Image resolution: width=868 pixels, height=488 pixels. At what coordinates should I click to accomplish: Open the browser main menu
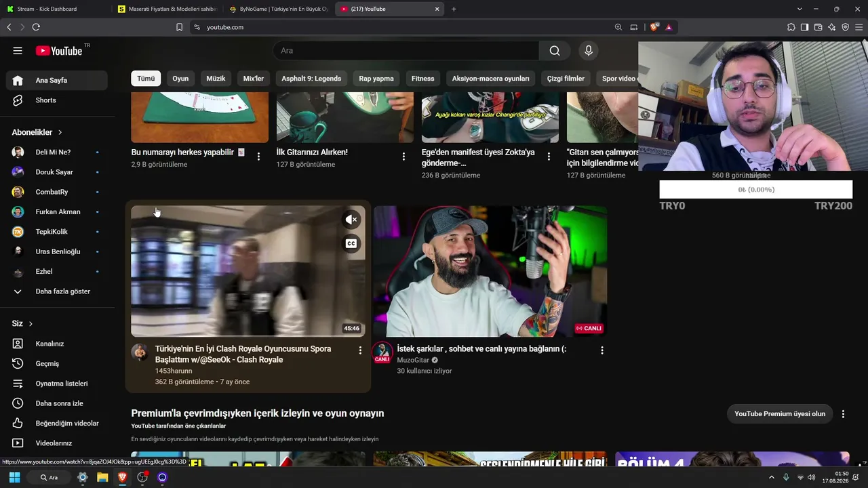(x=859, y=27)
